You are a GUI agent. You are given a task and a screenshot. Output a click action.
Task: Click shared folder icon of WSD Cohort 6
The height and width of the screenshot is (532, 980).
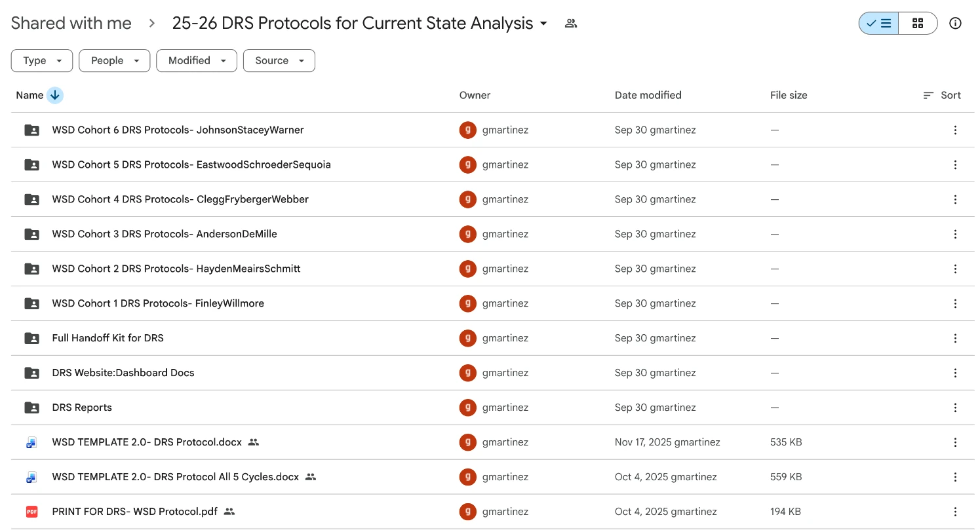pyautogui.click(x=31, y=130)
